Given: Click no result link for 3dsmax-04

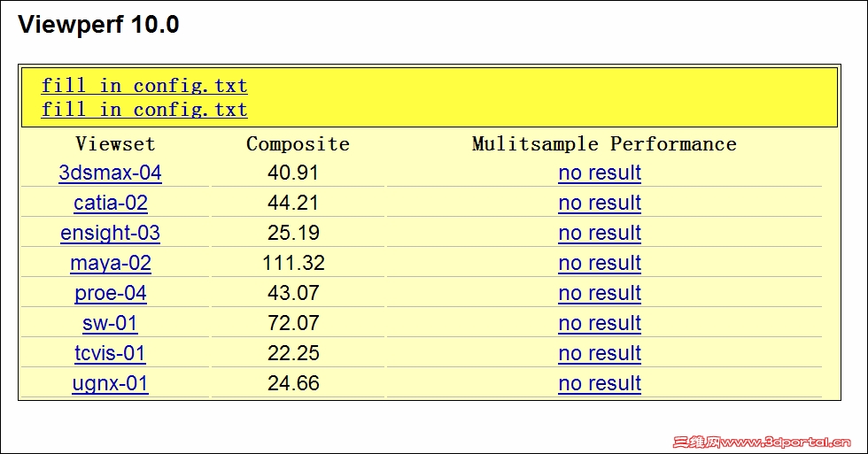Looking at the screenshot, I should tap(600, 173).
